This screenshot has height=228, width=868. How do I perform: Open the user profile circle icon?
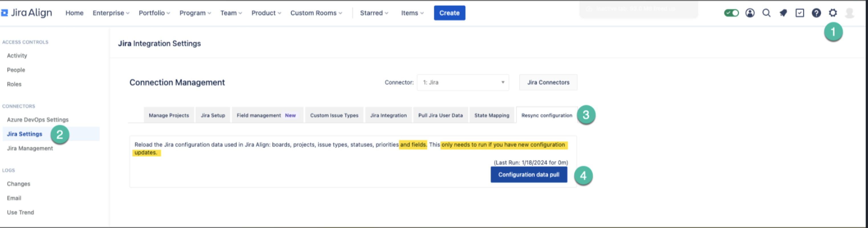[750, 13]
